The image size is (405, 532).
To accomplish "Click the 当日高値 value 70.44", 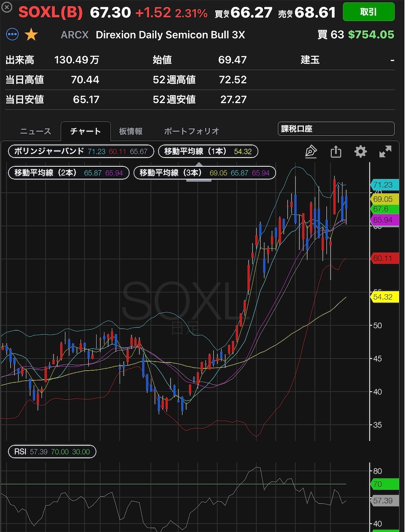I will (x=85, y=80).
